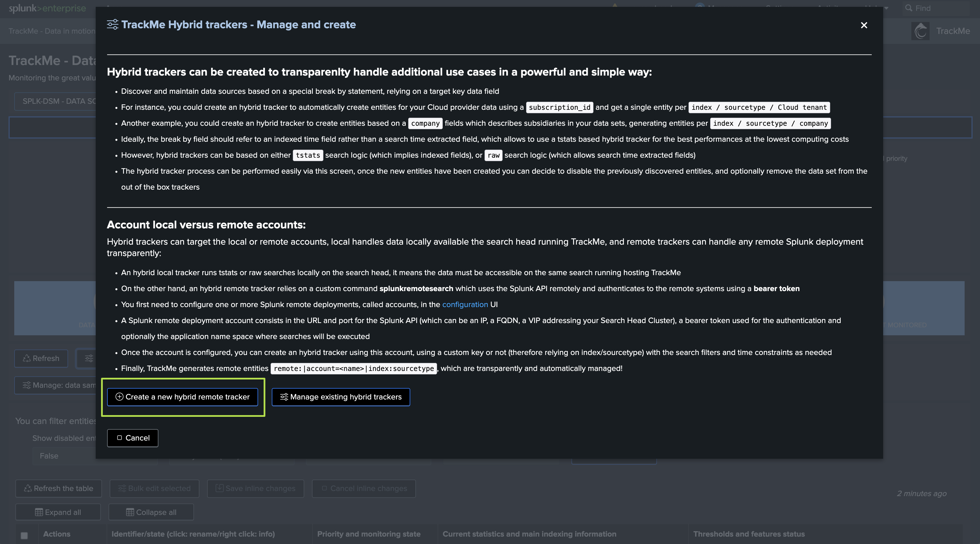Click the company code label

click(425, 123)
